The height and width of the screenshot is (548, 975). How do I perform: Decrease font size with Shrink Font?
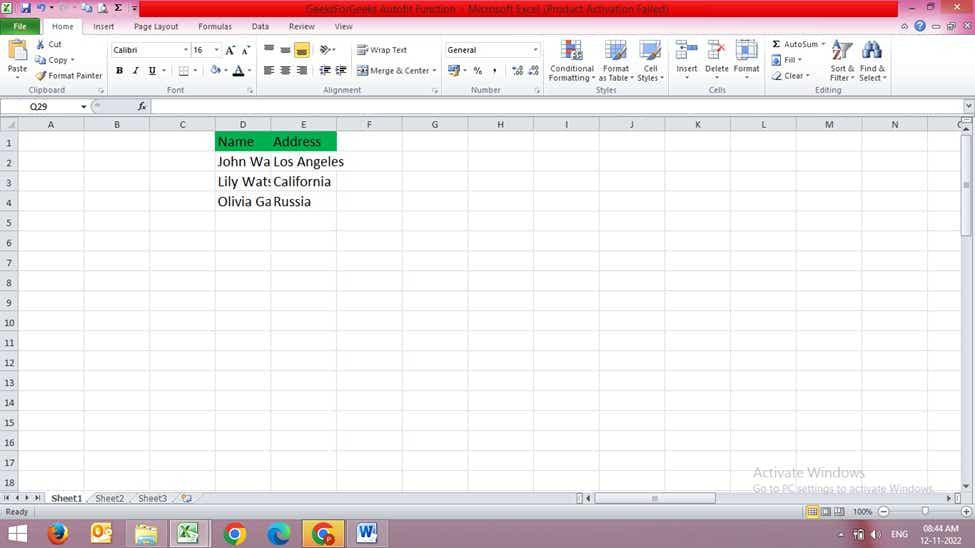point(246,50)
